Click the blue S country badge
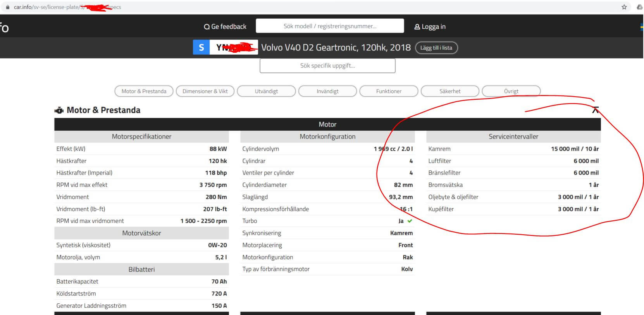 pyautogui.click(x=201, y=47)
